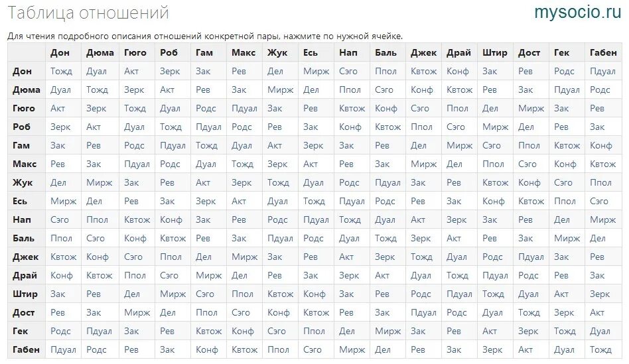Click the Штир column header
Image resolution: width=629 pixels, height=364 pixels.
click(495, 52)
